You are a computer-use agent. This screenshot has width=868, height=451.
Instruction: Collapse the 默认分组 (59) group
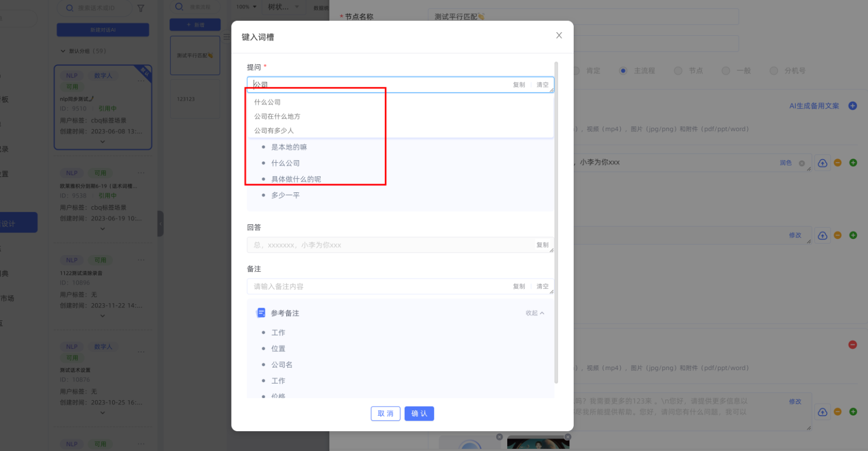pos(63,51)
